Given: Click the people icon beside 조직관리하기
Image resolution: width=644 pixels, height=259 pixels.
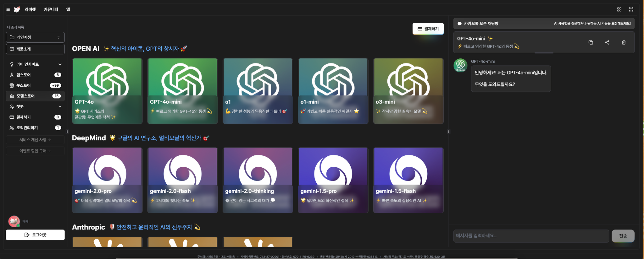Looking at the screenshot, I should (x=12, y=128).
